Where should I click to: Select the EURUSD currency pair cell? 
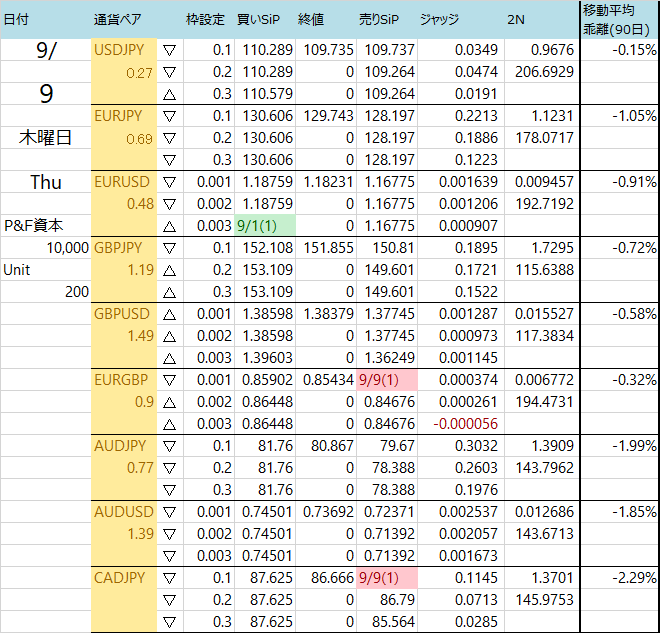tap(124, 182)
